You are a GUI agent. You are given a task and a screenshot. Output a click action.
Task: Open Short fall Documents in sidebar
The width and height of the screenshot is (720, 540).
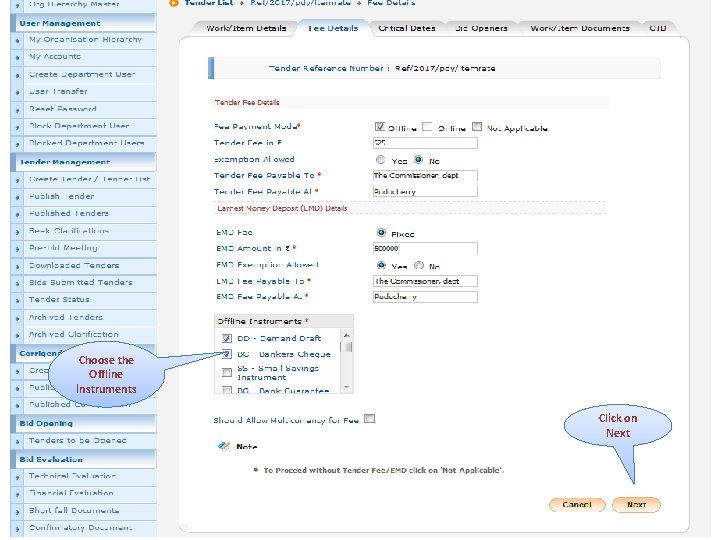pyautogui.click(x=74, y=511)
